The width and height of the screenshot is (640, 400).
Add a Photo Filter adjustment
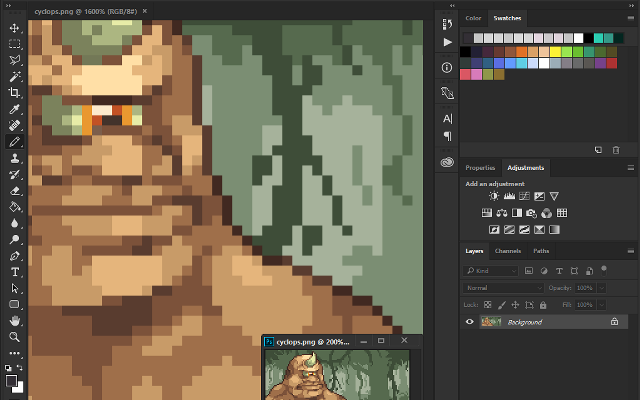tap(531, 213)
